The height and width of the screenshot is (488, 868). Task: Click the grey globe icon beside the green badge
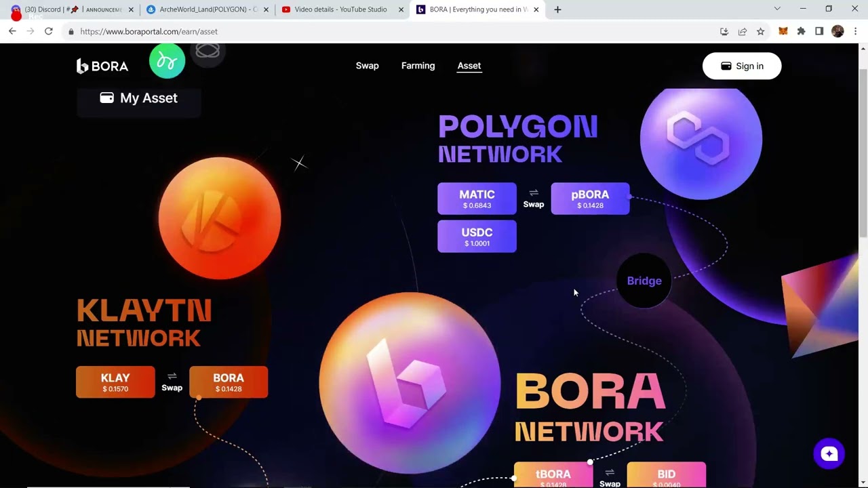(x=208, y=51)
